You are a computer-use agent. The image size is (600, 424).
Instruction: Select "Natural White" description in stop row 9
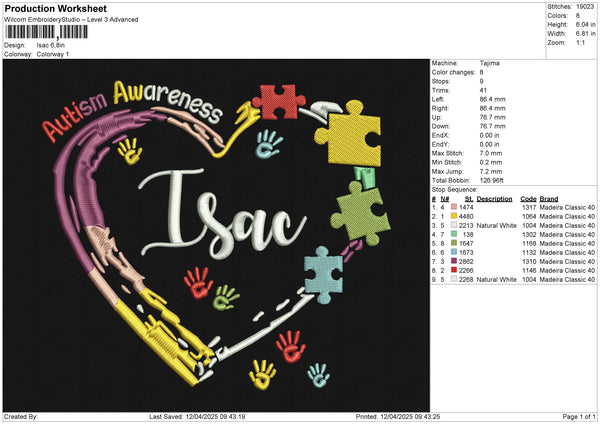pyautogui.click(x=497, y=279)
